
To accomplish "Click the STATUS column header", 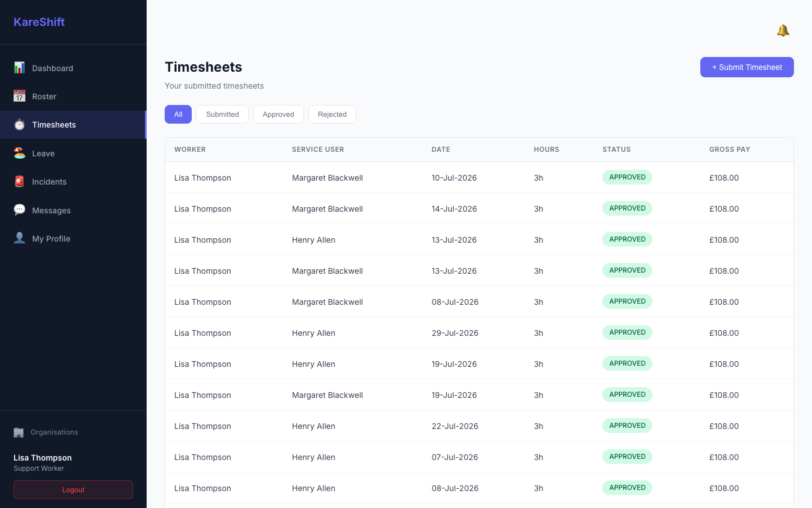I will 616,150.
